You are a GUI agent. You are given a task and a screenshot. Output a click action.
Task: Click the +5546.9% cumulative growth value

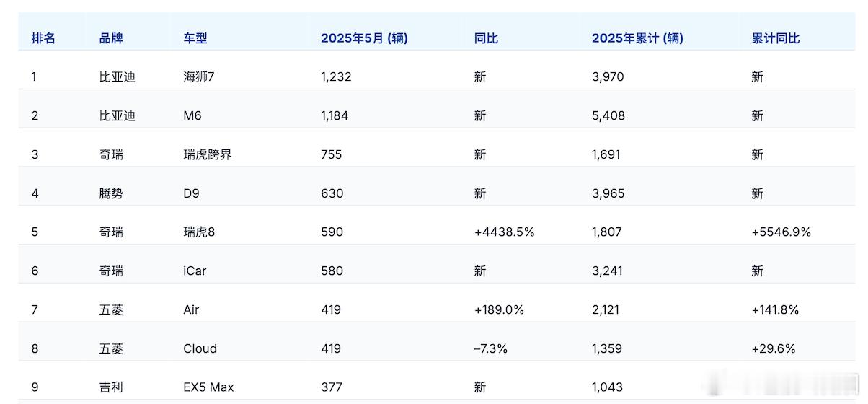point(781,232)
